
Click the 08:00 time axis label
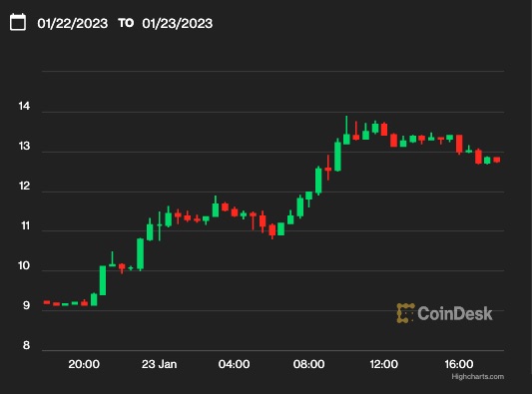308,364
